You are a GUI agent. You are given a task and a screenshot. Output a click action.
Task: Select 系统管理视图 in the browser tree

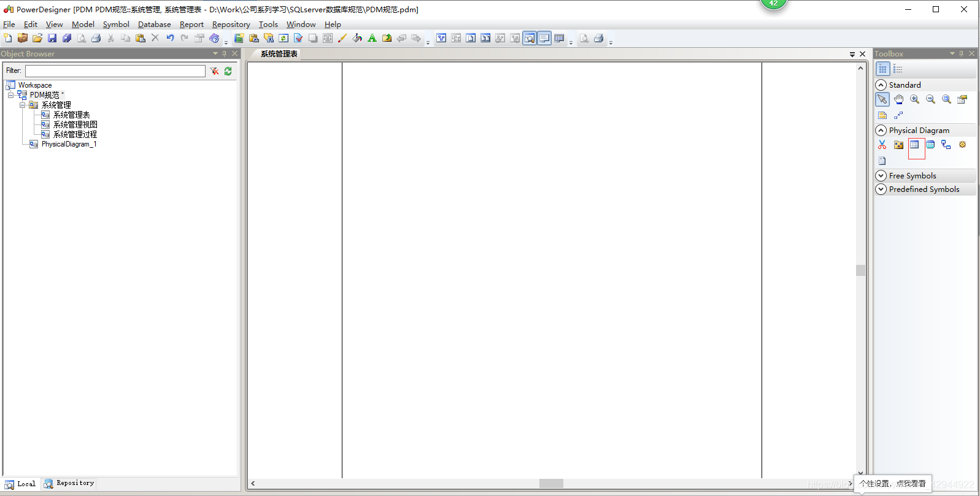[x=75, y=124]
